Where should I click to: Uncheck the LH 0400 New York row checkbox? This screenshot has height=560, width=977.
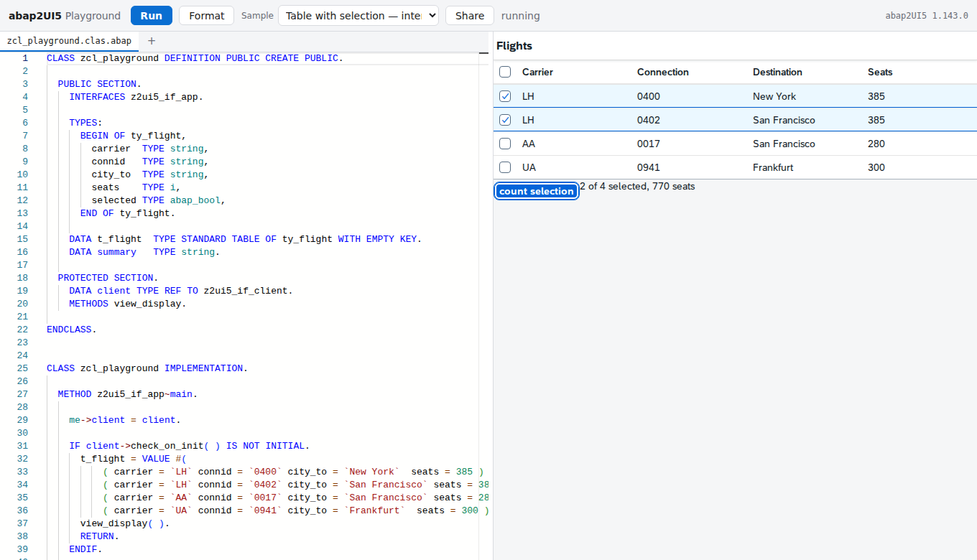coord(505,96)
